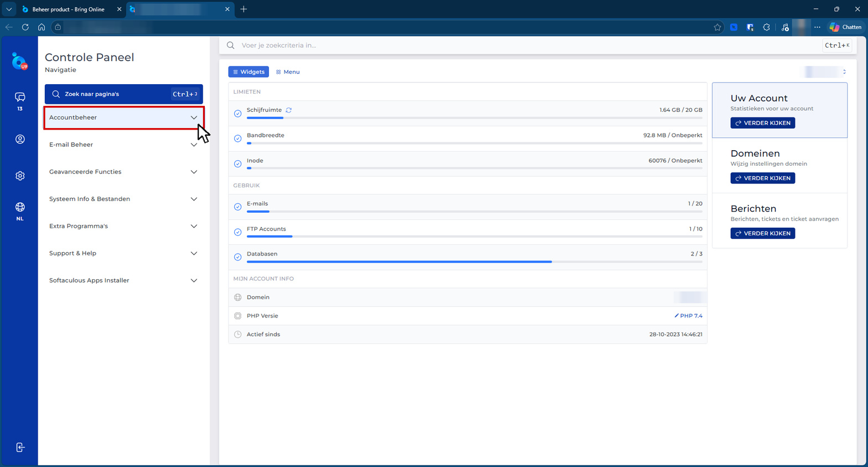This screenshot has height=467, width=868.
Task: Refresh disk usage icon next to Schijfruimte
Action: [x=288, y=110]
